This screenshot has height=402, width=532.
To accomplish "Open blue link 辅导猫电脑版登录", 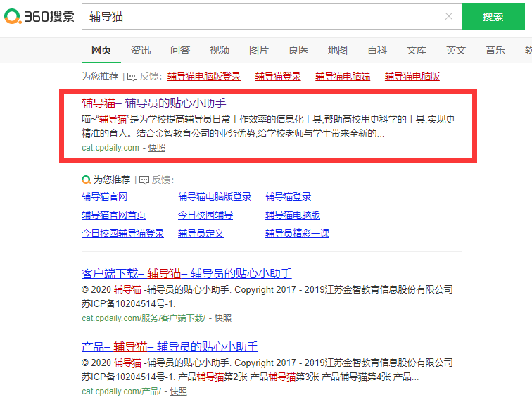I will tap(215, 196).
